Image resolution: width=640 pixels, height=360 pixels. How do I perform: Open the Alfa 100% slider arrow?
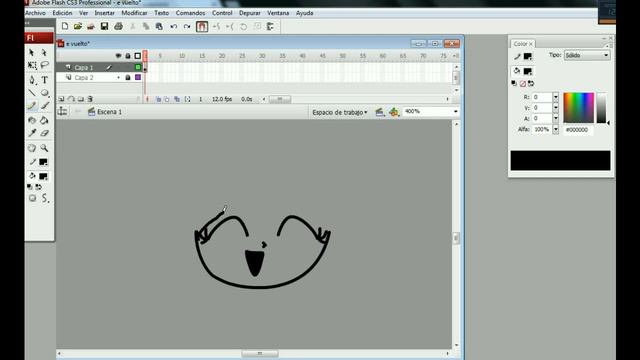556,129
